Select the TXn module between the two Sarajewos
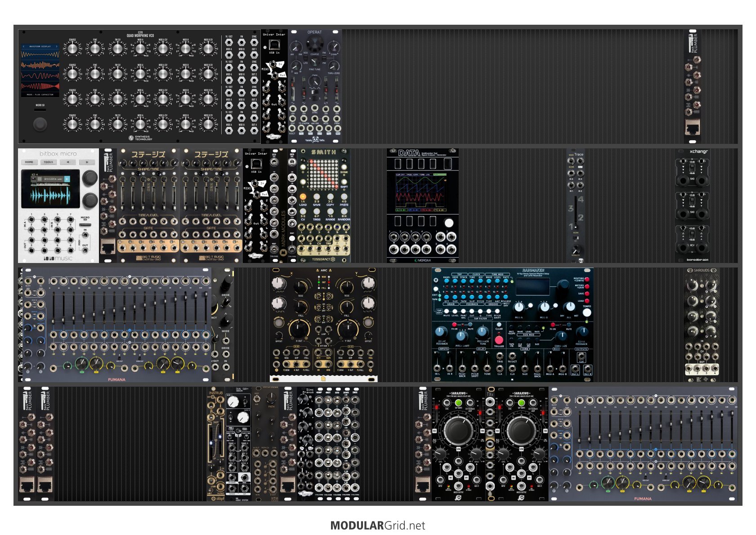This screenshot has width=756, height=535. [x=490, y=444]
